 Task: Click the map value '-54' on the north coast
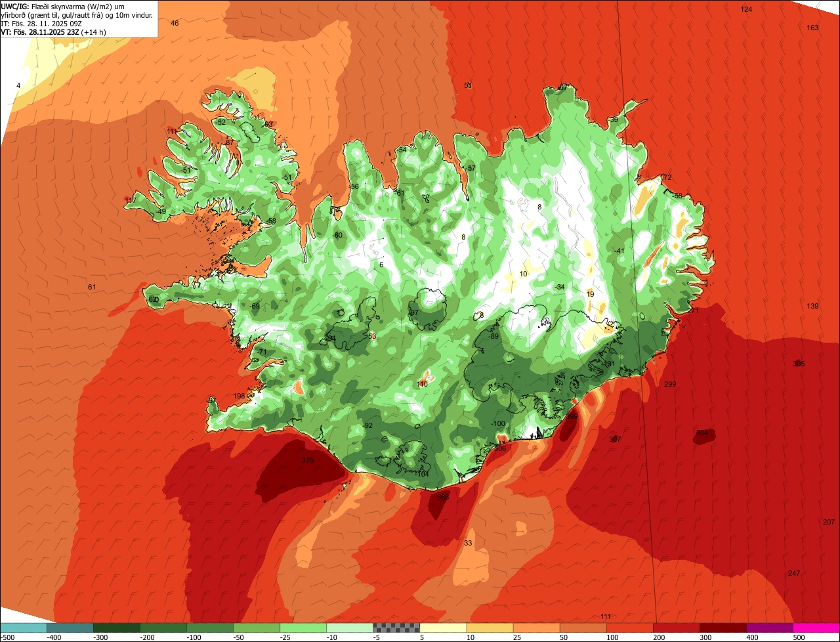click(402, 150)
